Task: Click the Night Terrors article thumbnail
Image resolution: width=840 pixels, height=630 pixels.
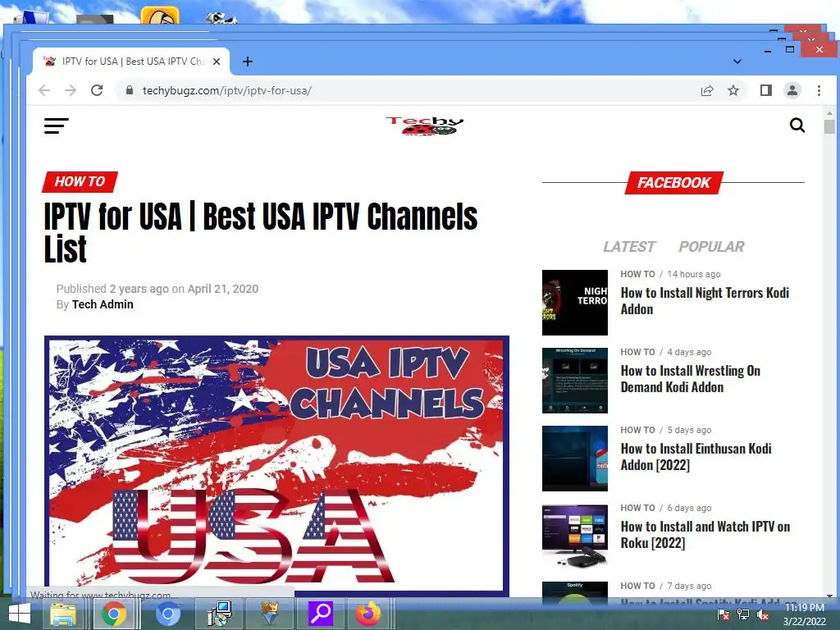Action: [575, 303]
